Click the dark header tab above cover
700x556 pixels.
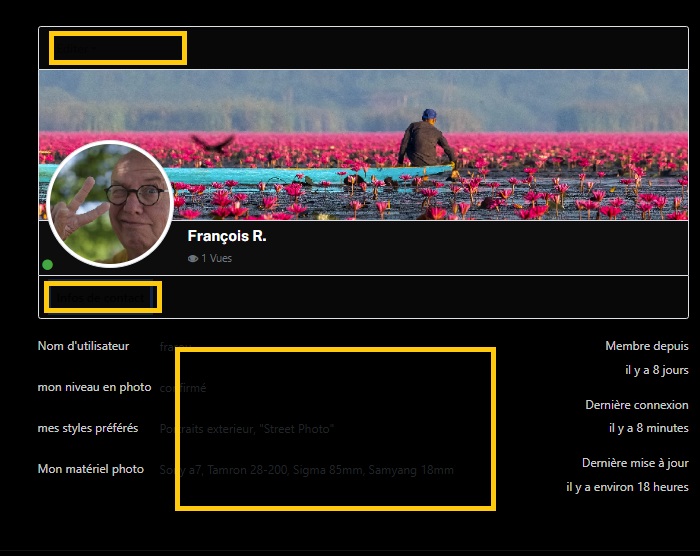click(117, 48)
